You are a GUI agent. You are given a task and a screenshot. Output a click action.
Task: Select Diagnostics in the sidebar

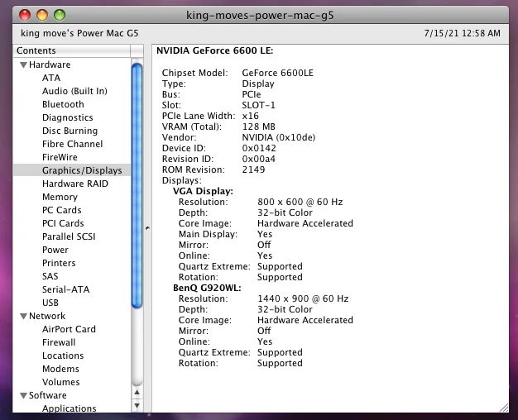tap(67, 117)
